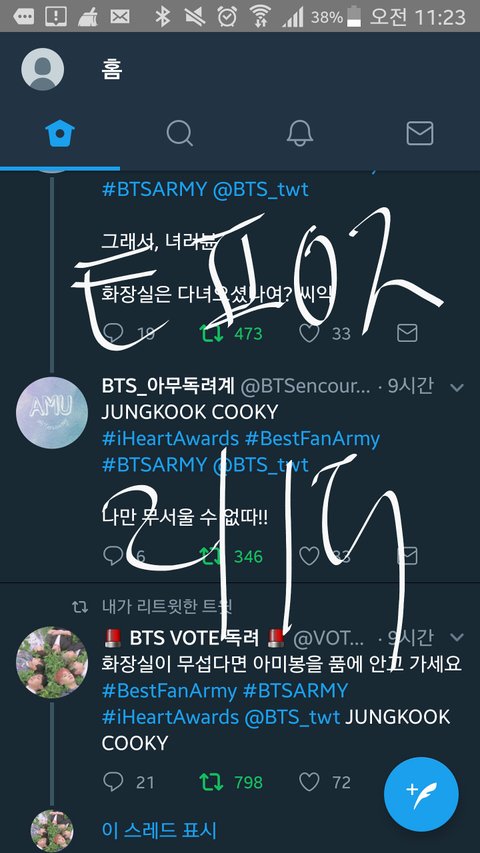The image size is (480, 853).
Task: Like the tweet showing 33 likes at top
Action: 309,333
